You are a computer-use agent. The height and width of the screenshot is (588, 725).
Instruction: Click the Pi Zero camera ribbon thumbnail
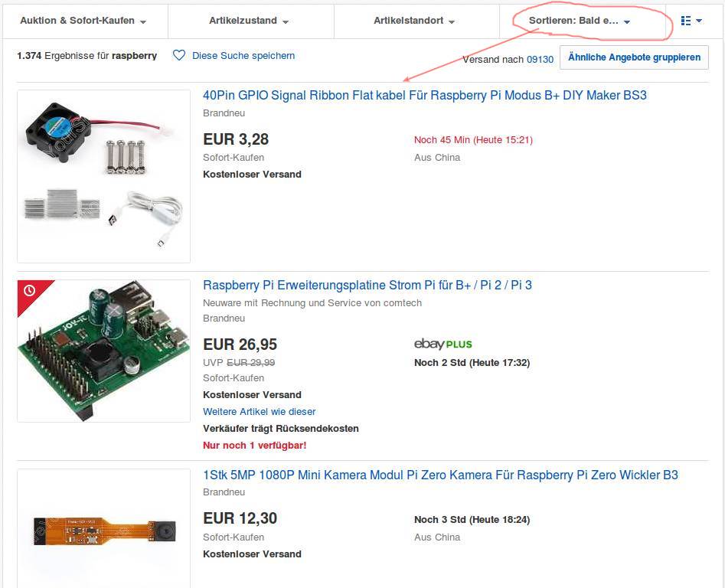point(103,530)
